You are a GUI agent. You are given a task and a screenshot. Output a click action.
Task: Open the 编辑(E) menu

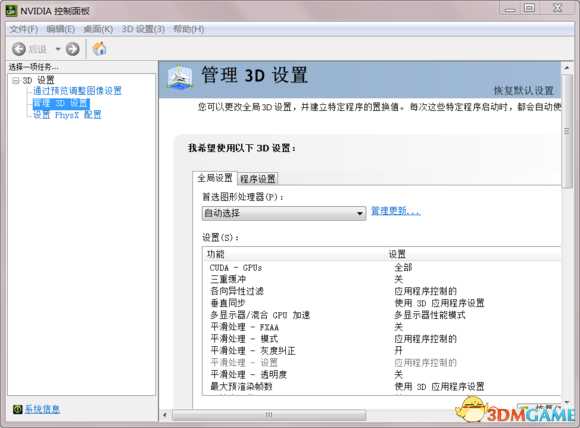(x=61, y=29)
